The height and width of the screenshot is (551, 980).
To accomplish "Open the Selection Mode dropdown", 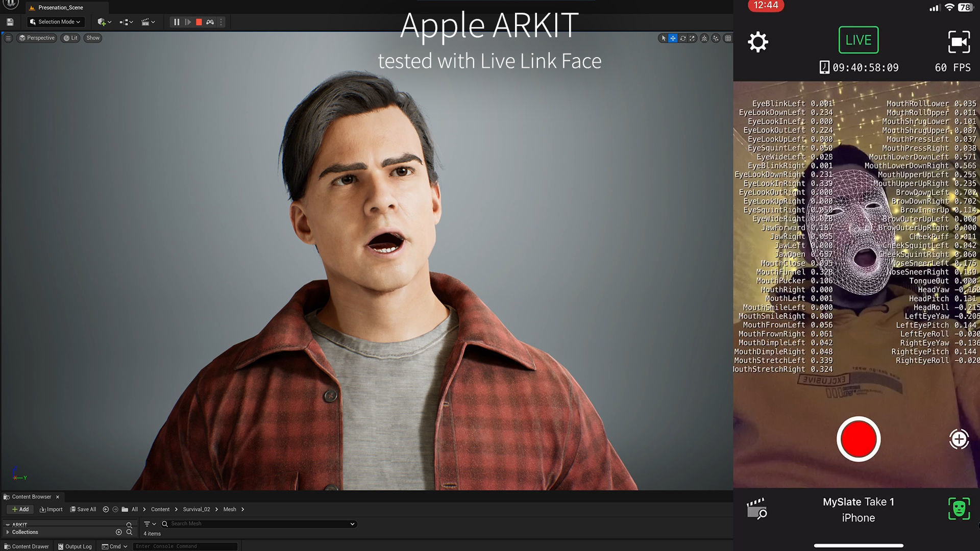I will [55, 22].
